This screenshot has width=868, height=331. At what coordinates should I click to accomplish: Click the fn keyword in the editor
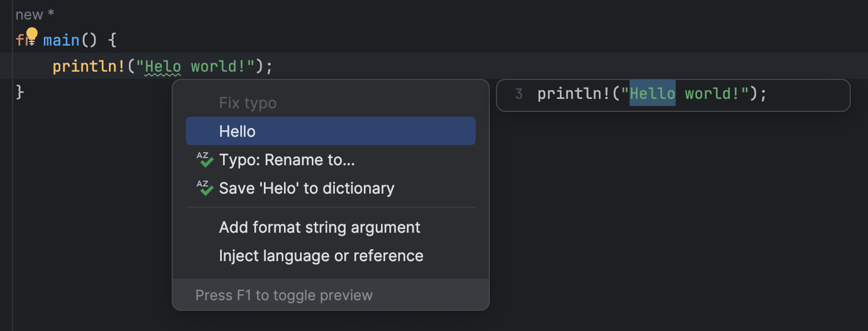coord(22,40)
